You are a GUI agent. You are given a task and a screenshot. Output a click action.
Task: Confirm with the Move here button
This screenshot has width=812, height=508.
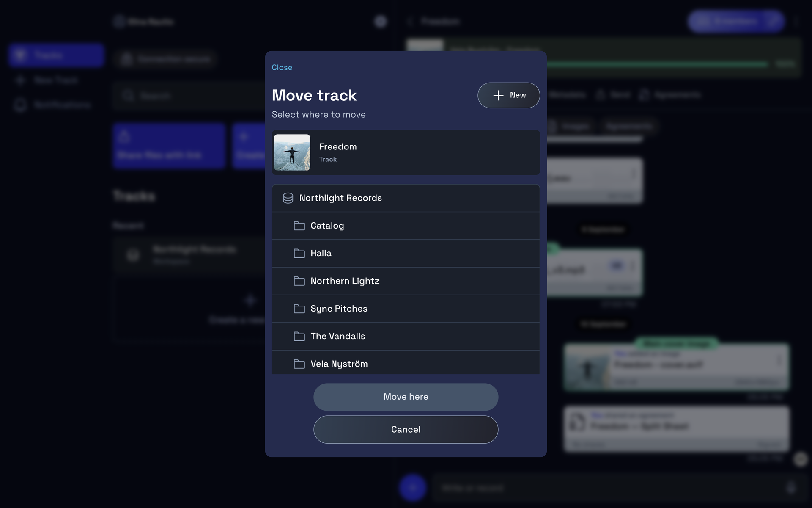[x=406, y=397]
